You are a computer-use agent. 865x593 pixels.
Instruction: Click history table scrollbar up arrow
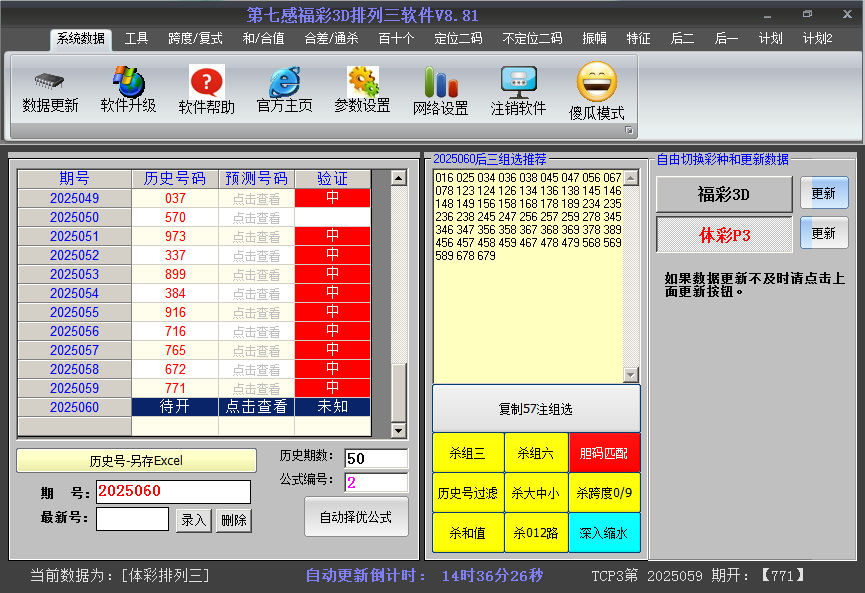(x=398, y=178)
